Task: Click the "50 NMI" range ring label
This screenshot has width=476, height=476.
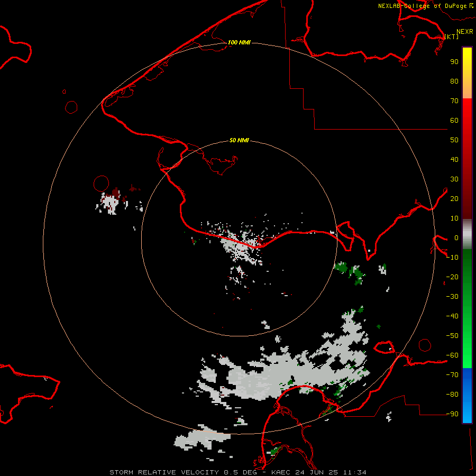Action: (239, 140)
